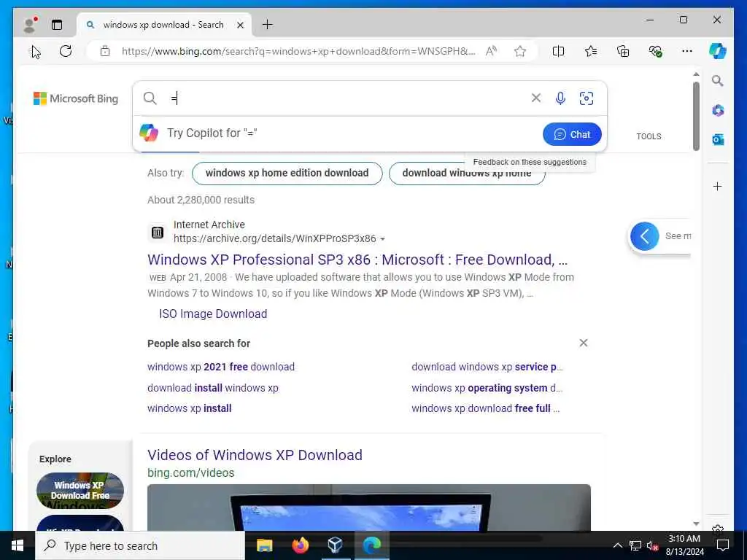Open the Edge profile icon
Viewport: 747px width, 560px height.
point(31,25)
